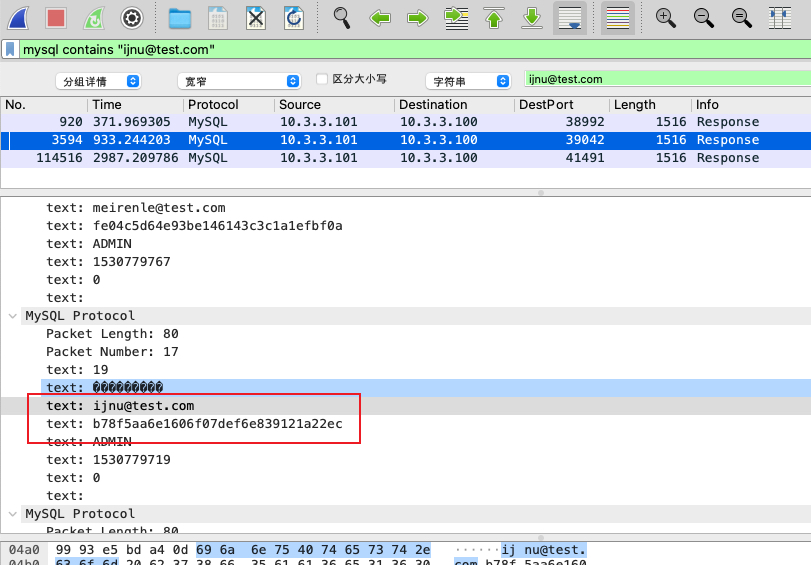Screen dimensions: 811x565
Task: Restart capture with the green fin icon
Action: [x=93, y=17]
